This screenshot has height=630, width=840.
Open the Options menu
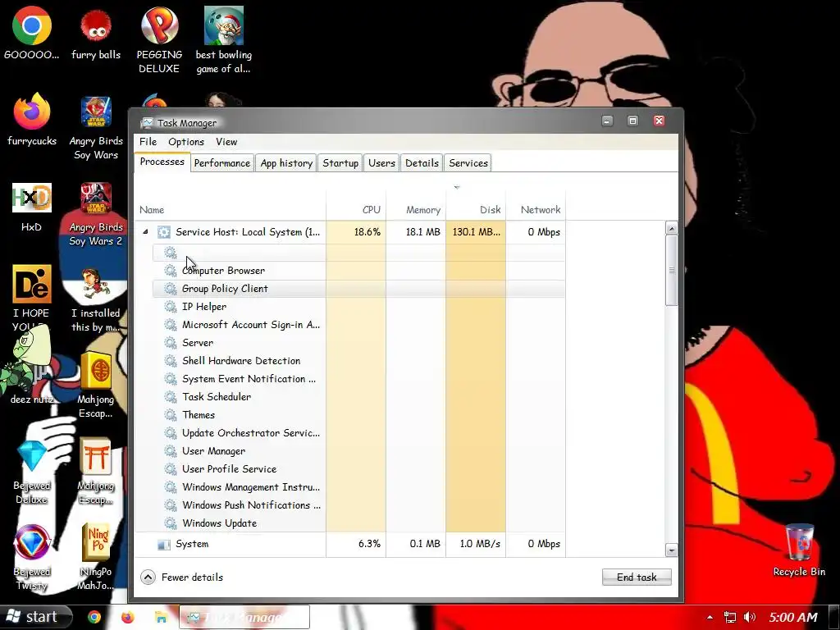186,142
